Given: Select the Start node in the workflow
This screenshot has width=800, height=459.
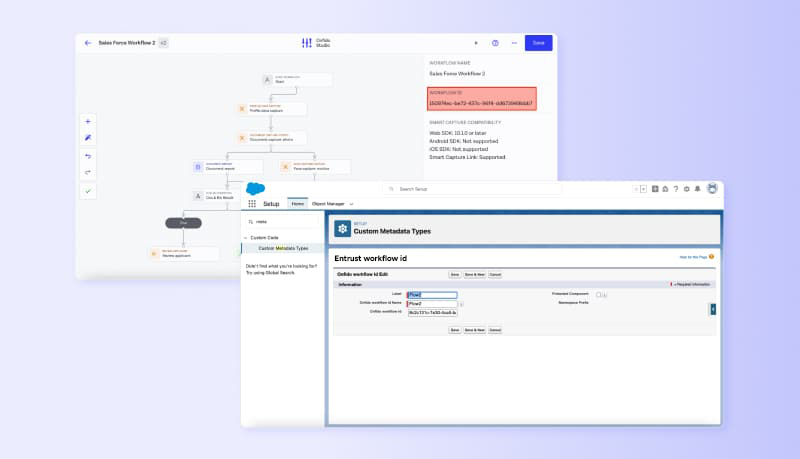Looking at the screenshot, I should coord(296,80).
